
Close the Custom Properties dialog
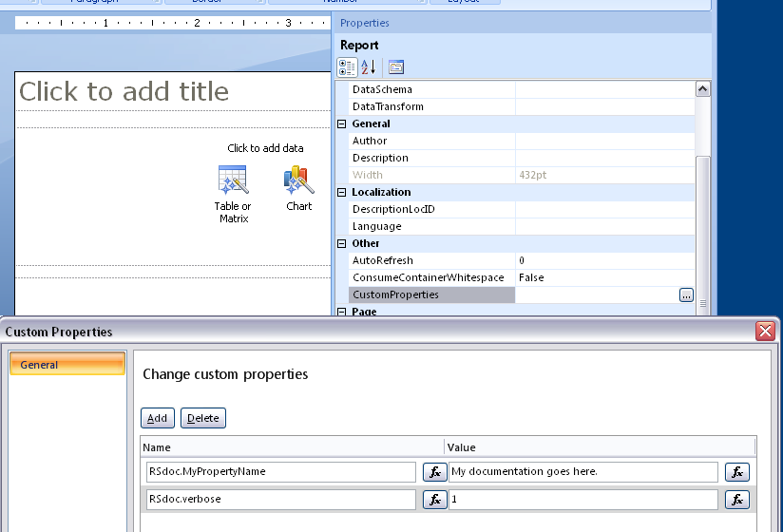(x=765, y=332)
